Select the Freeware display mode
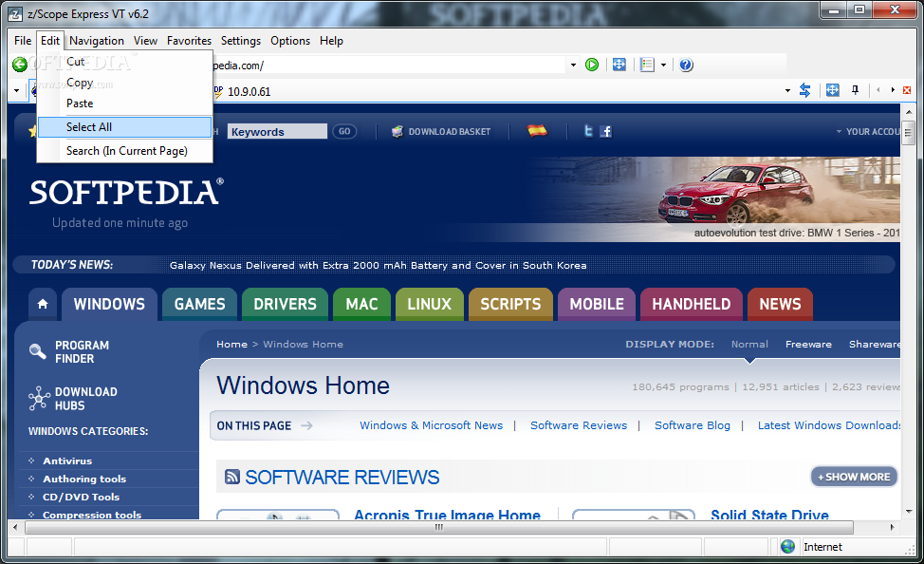 808,344
